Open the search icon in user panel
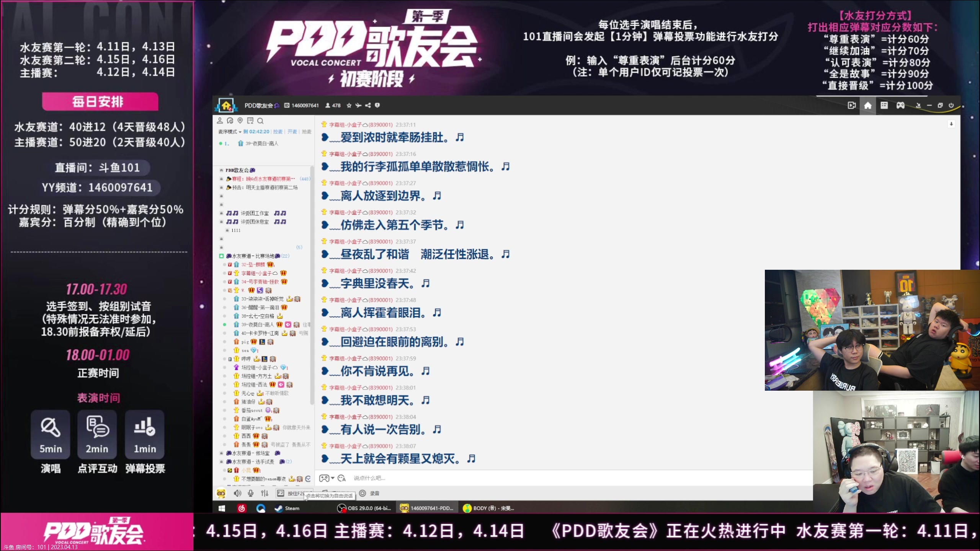This screenshot has width=980, height=551. [x=260, y=121]
